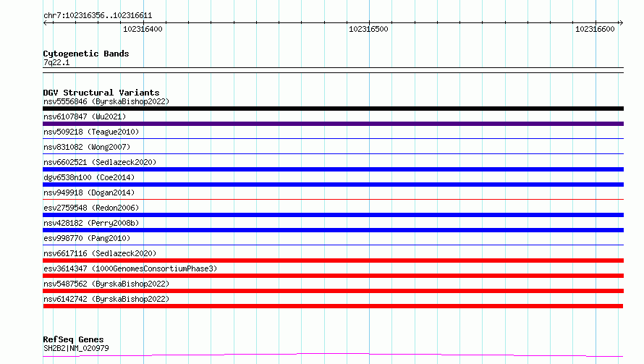Click the 102316600 ruler position
The width and height of the screenshot is (644, 364).
tap(595, 29)
